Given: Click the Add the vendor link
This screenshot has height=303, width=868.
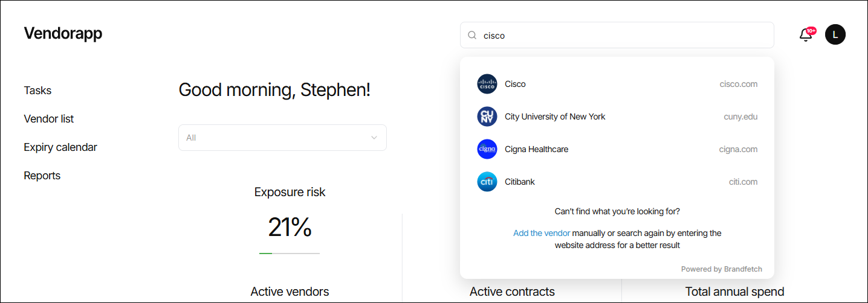Looking at the screenshot, I should [542, 233].
